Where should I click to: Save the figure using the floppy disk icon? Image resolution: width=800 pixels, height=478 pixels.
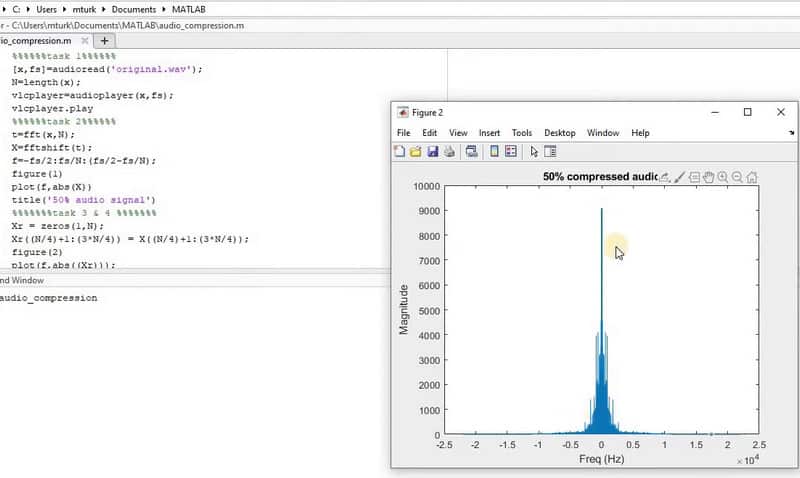(433, 152)
